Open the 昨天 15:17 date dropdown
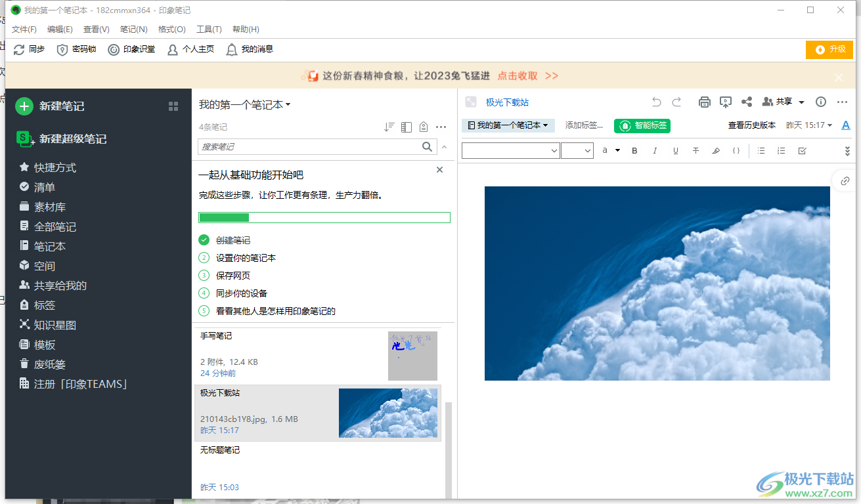Viewport: 861px width, 504px height. [809, 125]
